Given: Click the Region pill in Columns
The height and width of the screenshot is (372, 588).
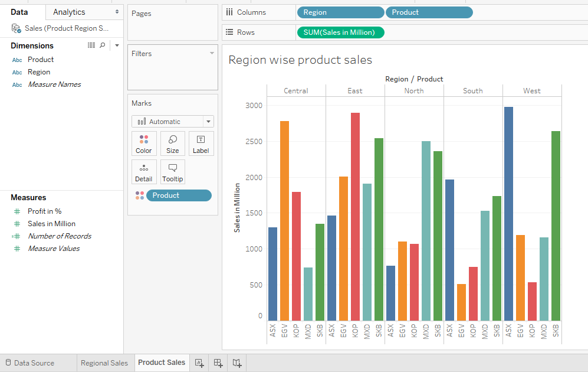Looking at the screenshot, I should (x=340, y=12).
